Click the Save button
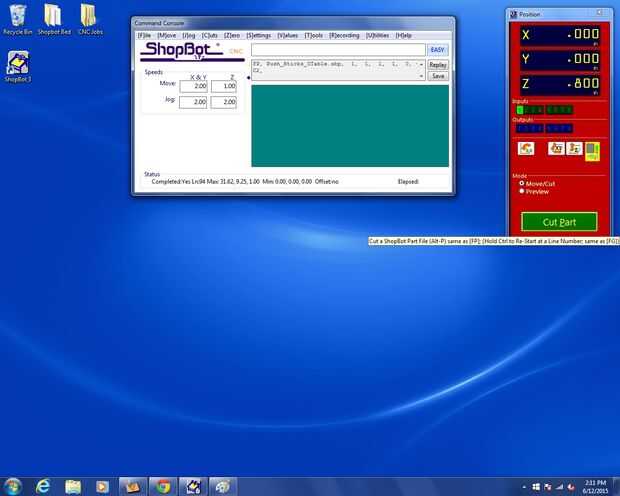The image size is (620, 496). tap(438, 76)
